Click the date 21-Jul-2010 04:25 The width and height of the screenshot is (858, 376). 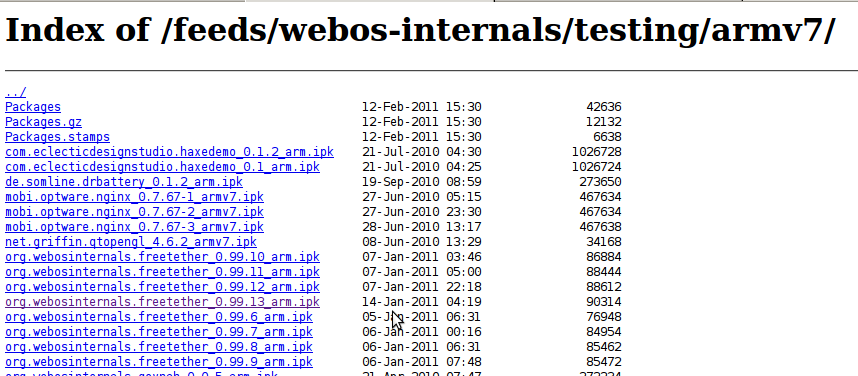pyautogui.click(x=421, y=166)
